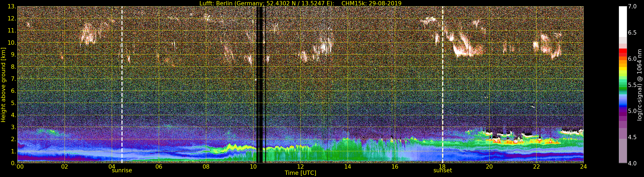Click the x-axis tick label '12'
Screen dimensions: 644x177
(x=300, y=167)
